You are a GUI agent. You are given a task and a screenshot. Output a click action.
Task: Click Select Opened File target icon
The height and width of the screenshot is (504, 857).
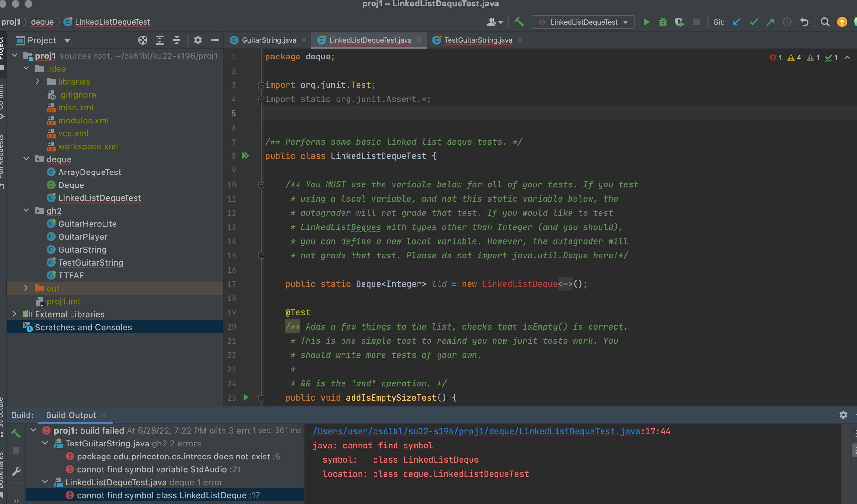tap(143, 40)
